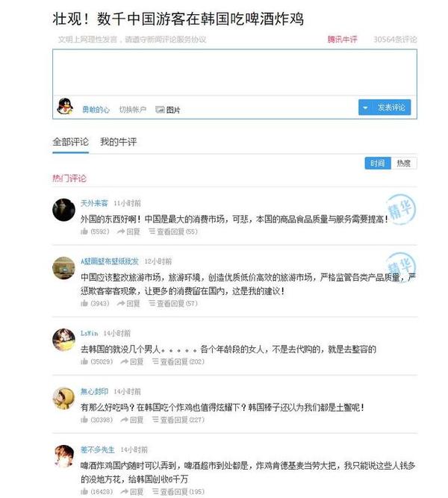Click the 图片 image upload icon
448x498 pixels.
click(160, 110)
